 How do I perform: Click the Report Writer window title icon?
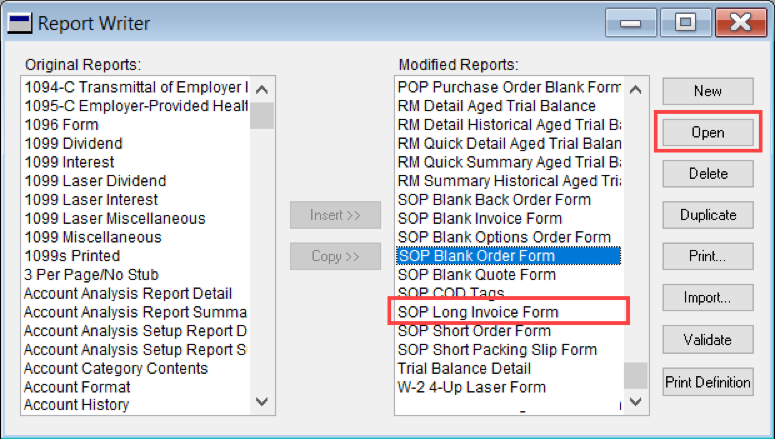tap(18, 20)
